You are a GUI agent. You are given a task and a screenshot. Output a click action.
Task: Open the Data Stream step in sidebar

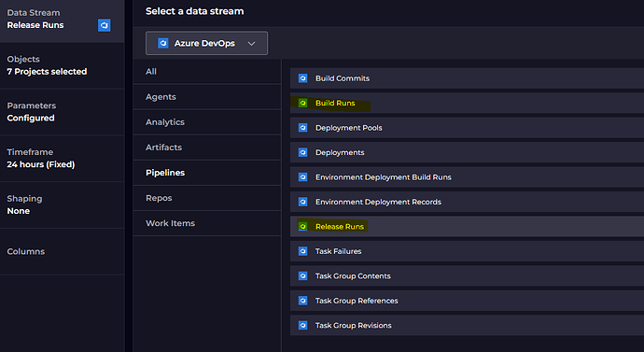(x=62, y=21)
